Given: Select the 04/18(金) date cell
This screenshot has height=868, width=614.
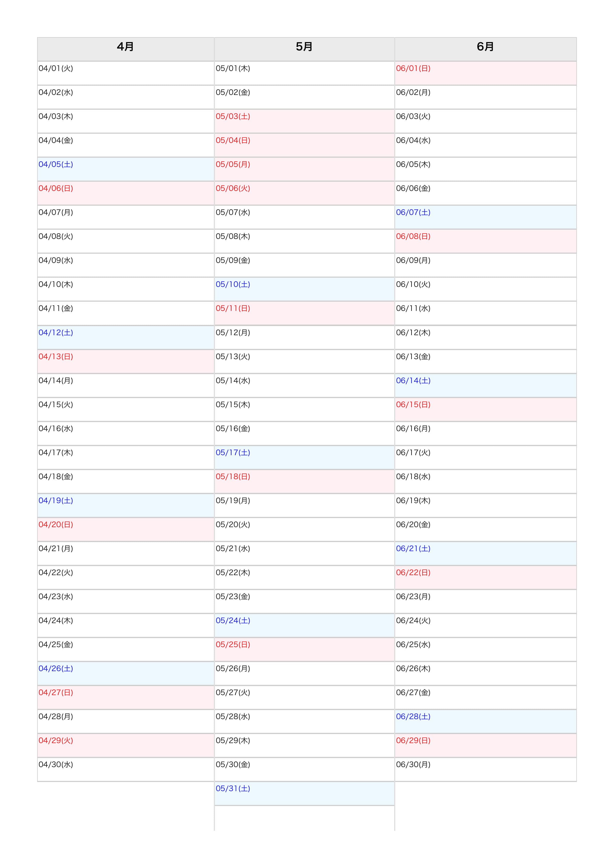Looking at the screenshot, I should click(126, 481).
